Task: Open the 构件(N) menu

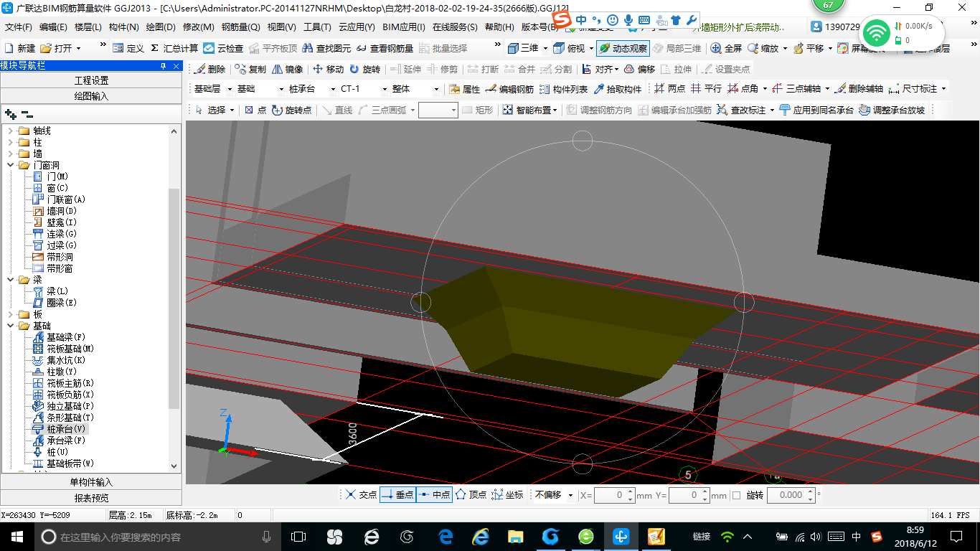Action: point(124,27)
